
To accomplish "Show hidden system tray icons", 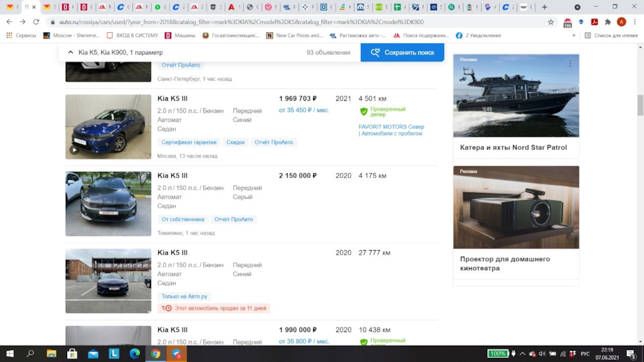I will click(523, 354).
